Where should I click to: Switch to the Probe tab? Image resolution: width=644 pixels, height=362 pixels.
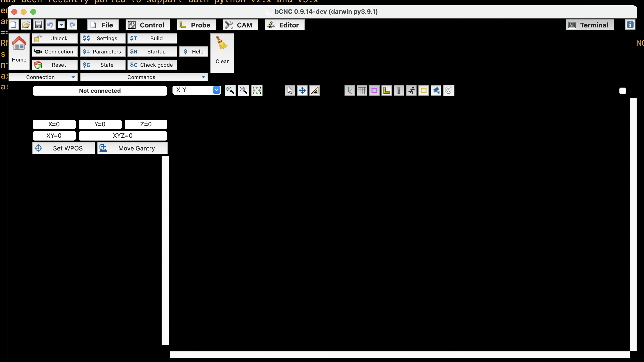pos(196,25)
